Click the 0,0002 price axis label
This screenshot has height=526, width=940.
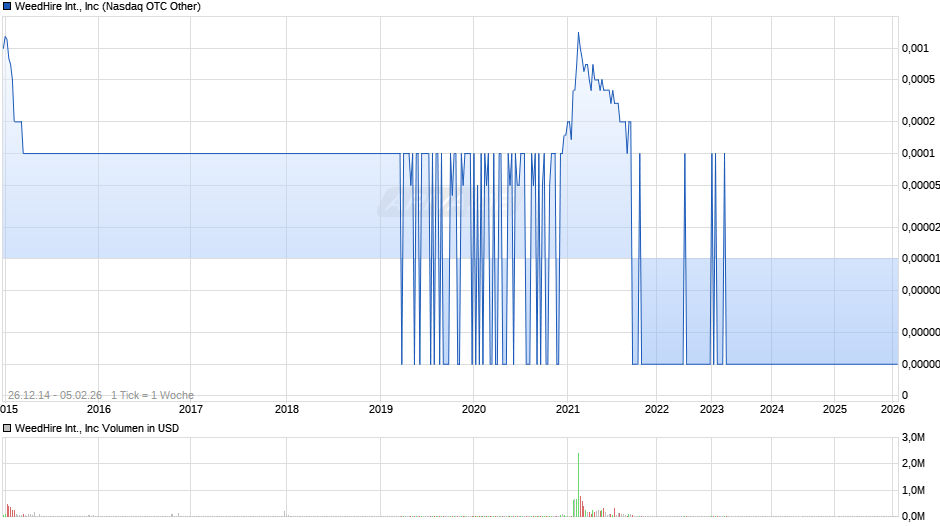918,122
